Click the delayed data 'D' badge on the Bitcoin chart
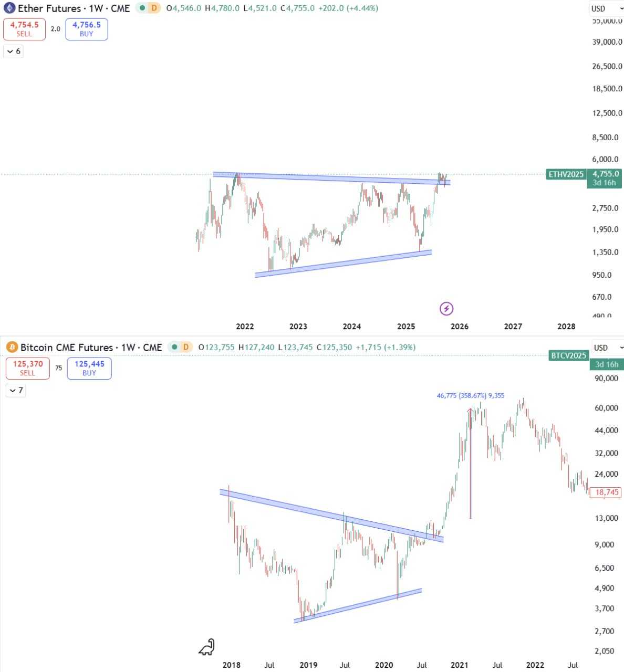Viewport: 624px width, 672px height. (x=185, y=348)
